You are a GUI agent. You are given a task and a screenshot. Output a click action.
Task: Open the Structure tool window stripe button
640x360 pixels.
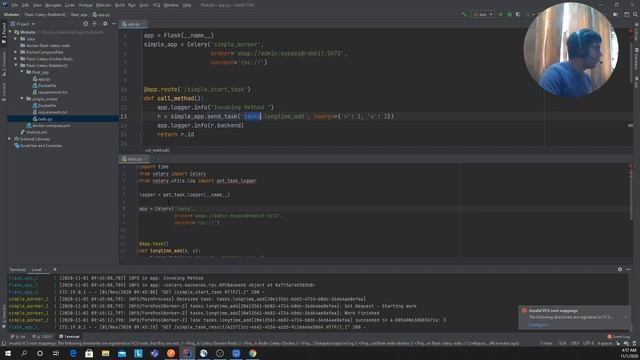[4, 63]
